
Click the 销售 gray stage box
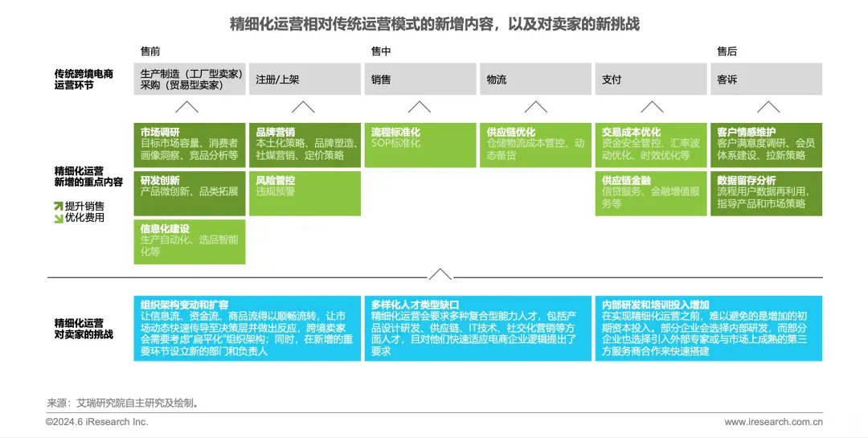click(x=420, y=80)
